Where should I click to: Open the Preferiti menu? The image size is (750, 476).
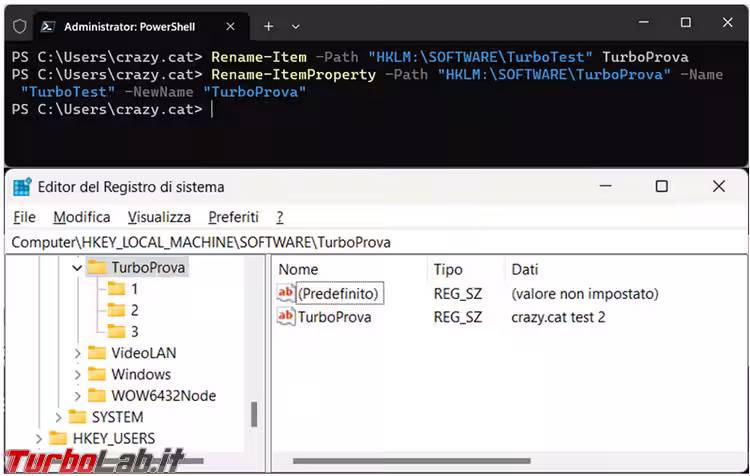pyautogui.click(x=233, y=217)
